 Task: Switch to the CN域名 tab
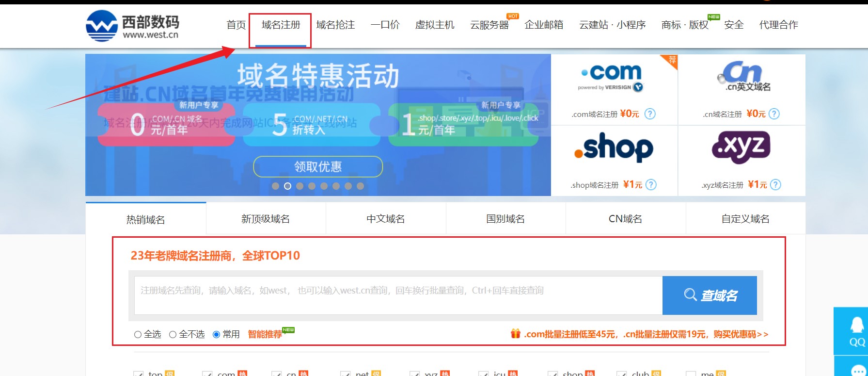click(625, 219)
